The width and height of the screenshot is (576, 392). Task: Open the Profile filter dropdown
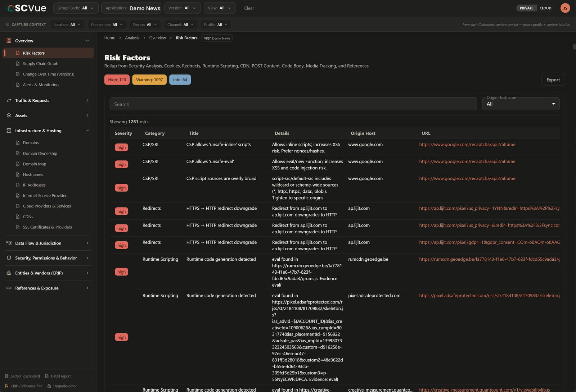216,24
